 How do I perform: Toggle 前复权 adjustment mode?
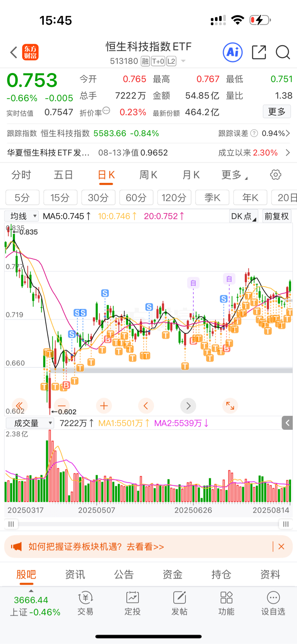click(277, 216)
